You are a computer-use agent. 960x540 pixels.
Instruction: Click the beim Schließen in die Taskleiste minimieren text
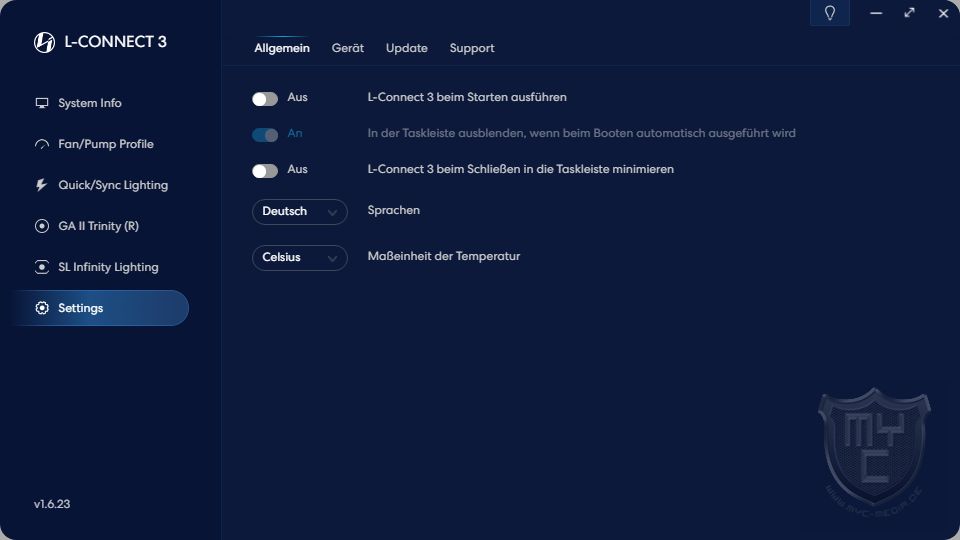pos(520,170)
